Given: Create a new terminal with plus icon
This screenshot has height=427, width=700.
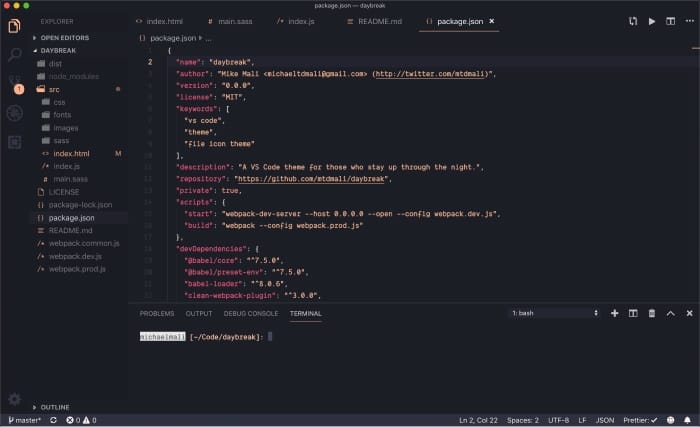Looking at the screenshot, I should point(615,313).
